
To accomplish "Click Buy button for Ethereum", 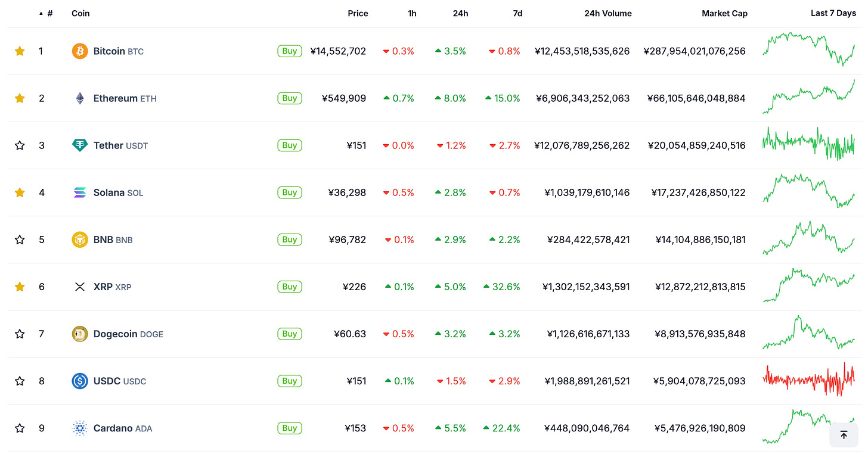I will [290, 98].
